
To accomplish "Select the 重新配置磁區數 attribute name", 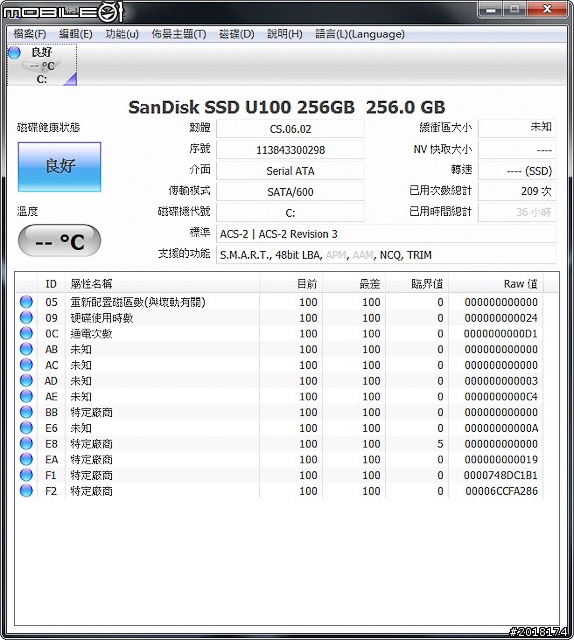I will pyautogui.click(x=138, y=302).
